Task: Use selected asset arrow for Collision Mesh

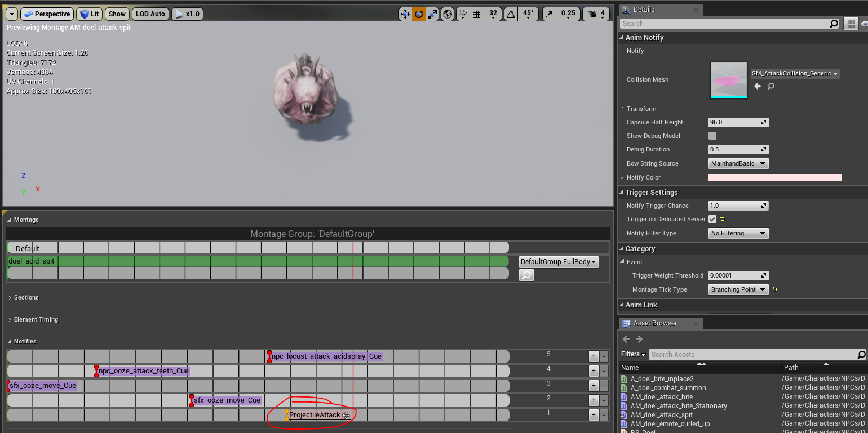Action: (x=758, y=86)
